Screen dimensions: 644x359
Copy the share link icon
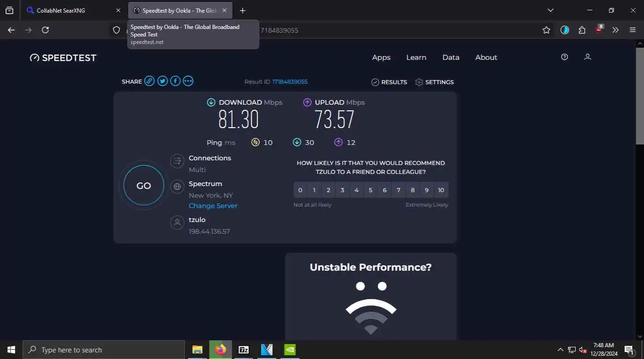[x=149, y=81]
